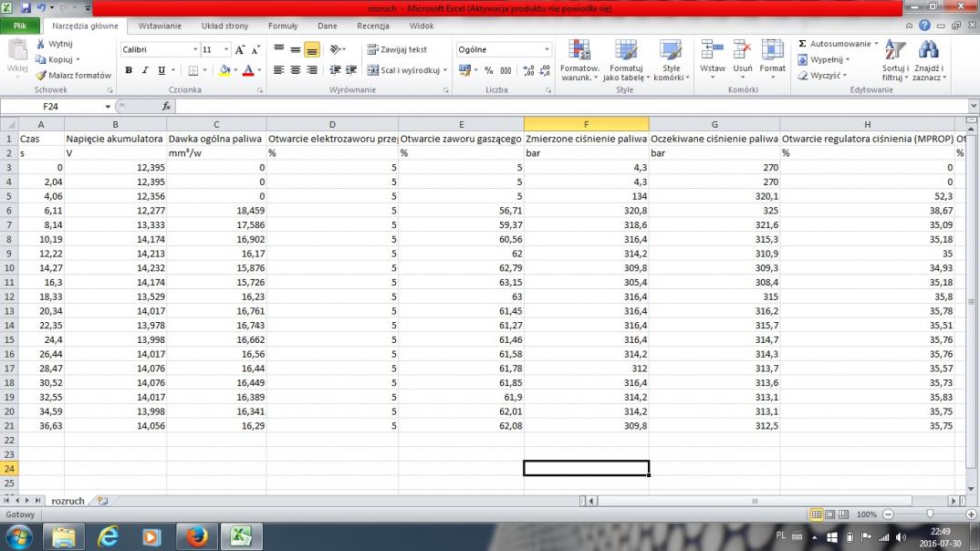The height and width of the screenshot is (551, 980).
Task: Click Zawijaj tekst button
Action: [x=398, y=49]
